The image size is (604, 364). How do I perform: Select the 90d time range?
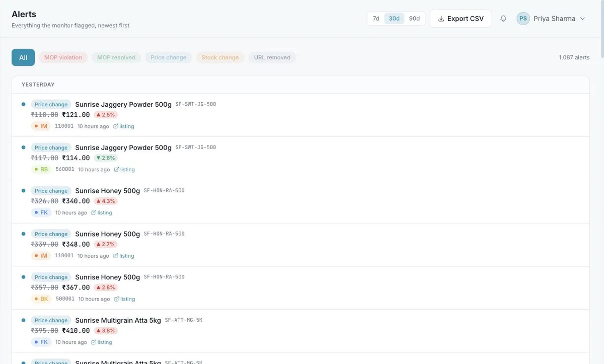pos(414,19)
